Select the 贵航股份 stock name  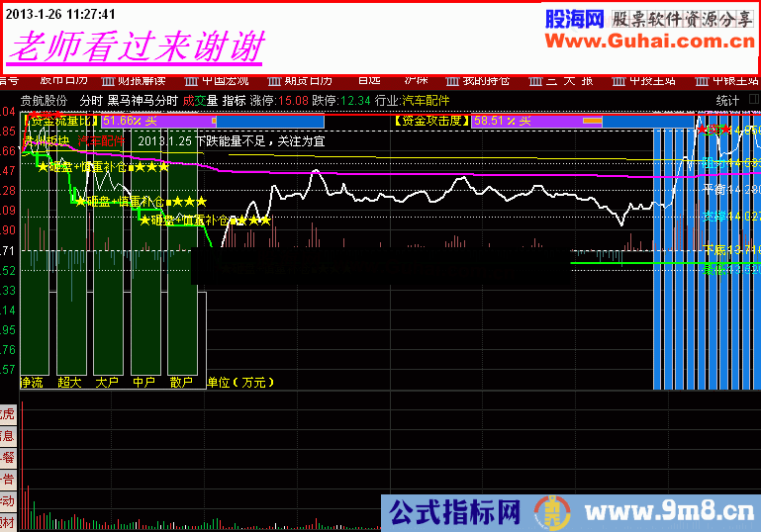tap(44, 101)
